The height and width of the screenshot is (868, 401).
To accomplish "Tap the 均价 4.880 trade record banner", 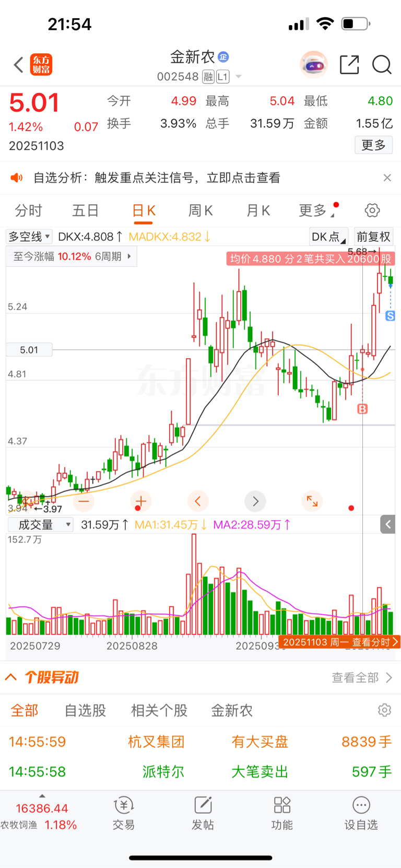I will [310, 259].
